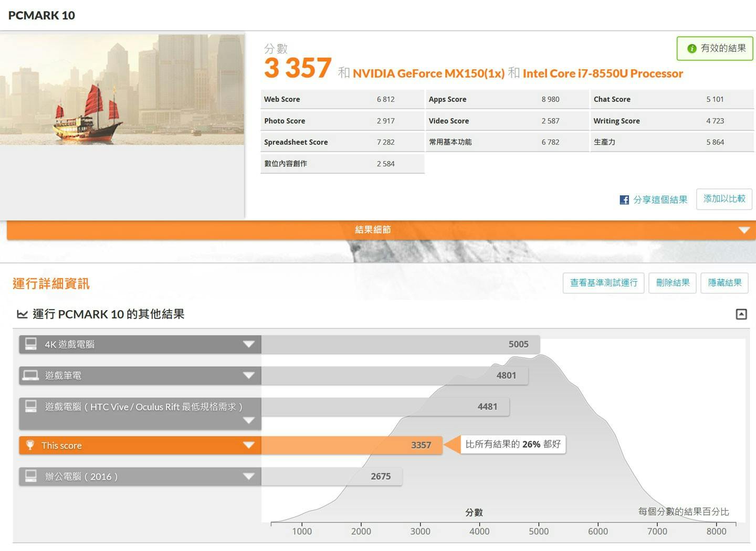Collapse the PCMARK 10 other results panel
The width and height of the screenshot is (756, 551).
tap(741, 314)
